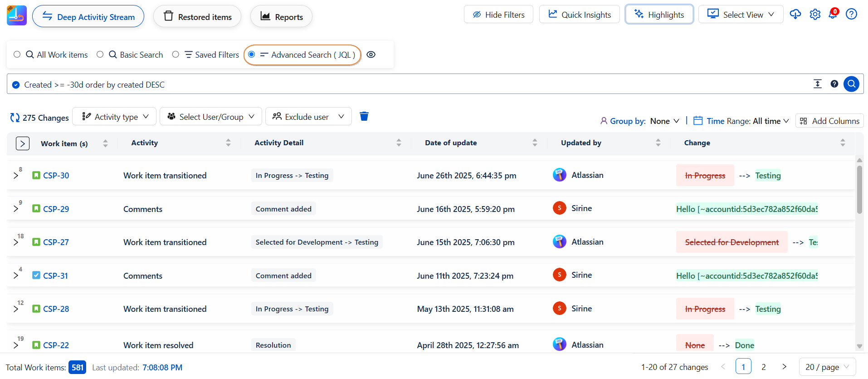The height and width of the screenshot is (379, 868).
Task: Click the blue trash delete filters icon
Action: point(364,117)
